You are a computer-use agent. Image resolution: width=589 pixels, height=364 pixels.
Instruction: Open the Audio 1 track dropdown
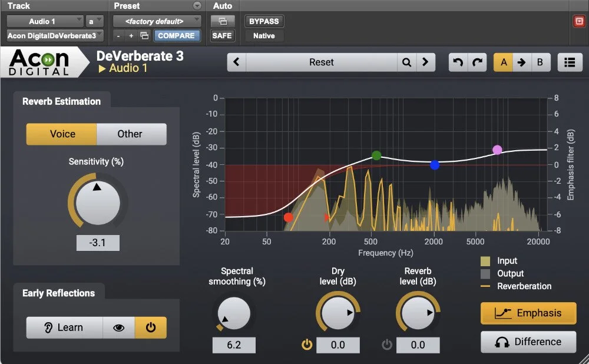[45, 21]
